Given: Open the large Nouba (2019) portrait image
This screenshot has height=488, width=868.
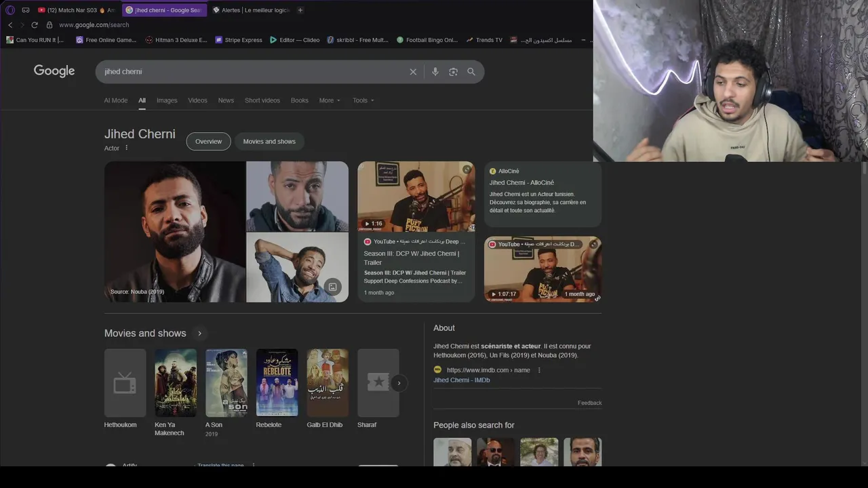Looking at the screenshot, I should tap(175, 232).
